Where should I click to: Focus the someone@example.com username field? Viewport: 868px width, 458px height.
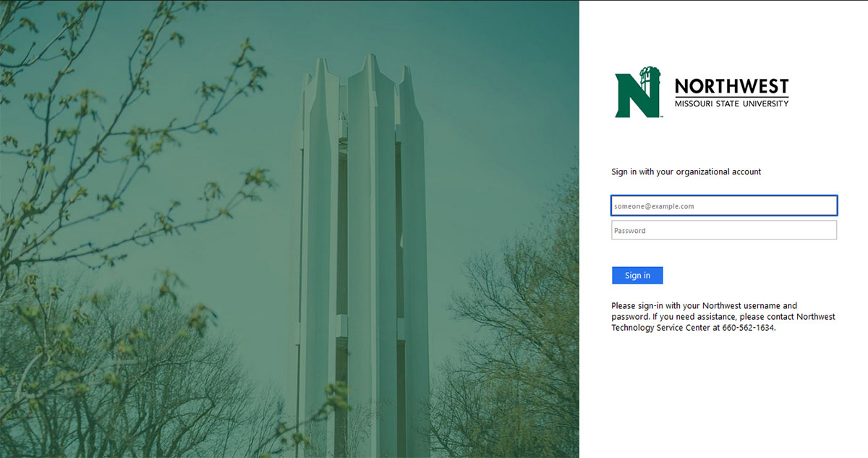click(723, 206)
